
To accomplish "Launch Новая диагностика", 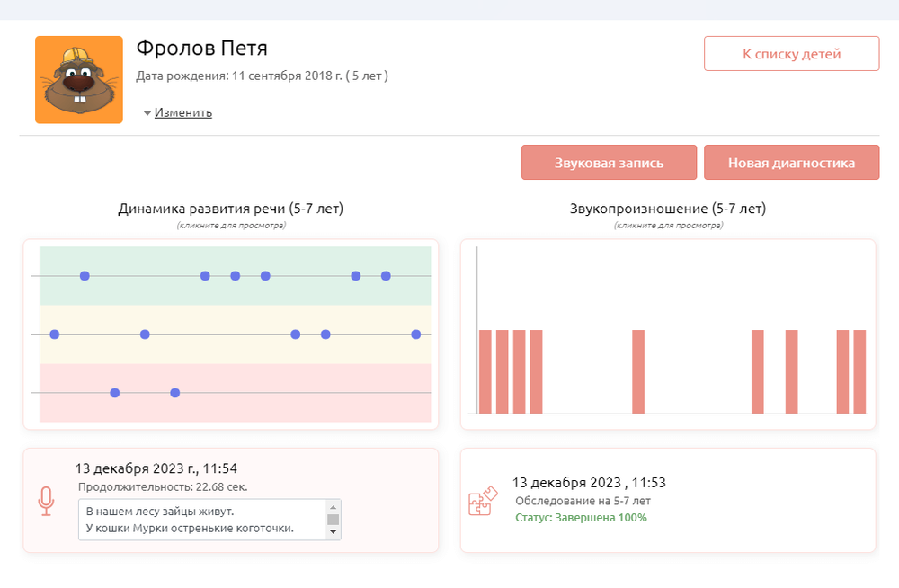I will 791,163.
